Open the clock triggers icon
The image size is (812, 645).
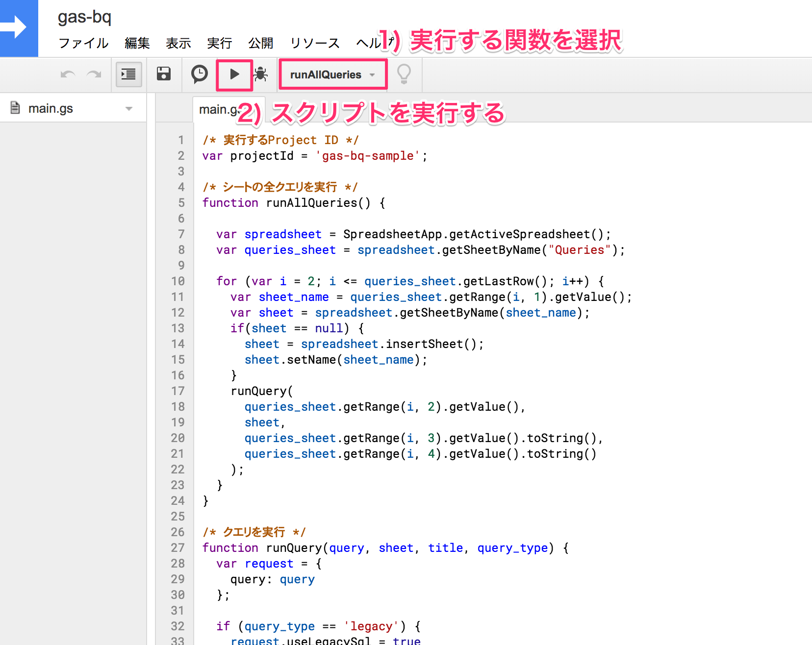tap(199, 74)
